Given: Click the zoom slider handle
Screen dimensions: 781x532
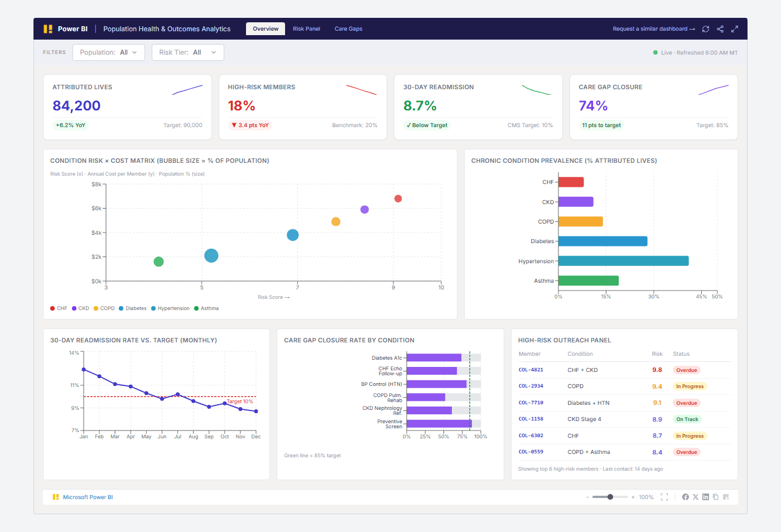Looking at the screenshot, I should [x=610, y=497].
